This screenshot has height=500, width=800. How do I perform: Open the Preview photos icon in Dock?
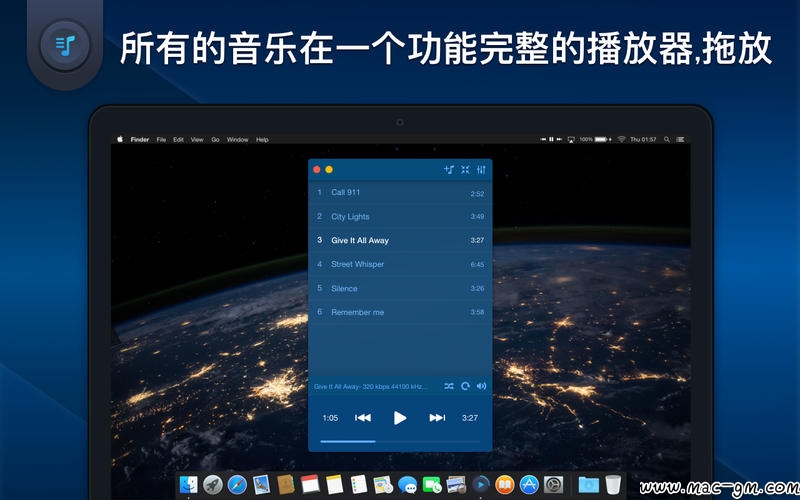[x=456, y=484]
